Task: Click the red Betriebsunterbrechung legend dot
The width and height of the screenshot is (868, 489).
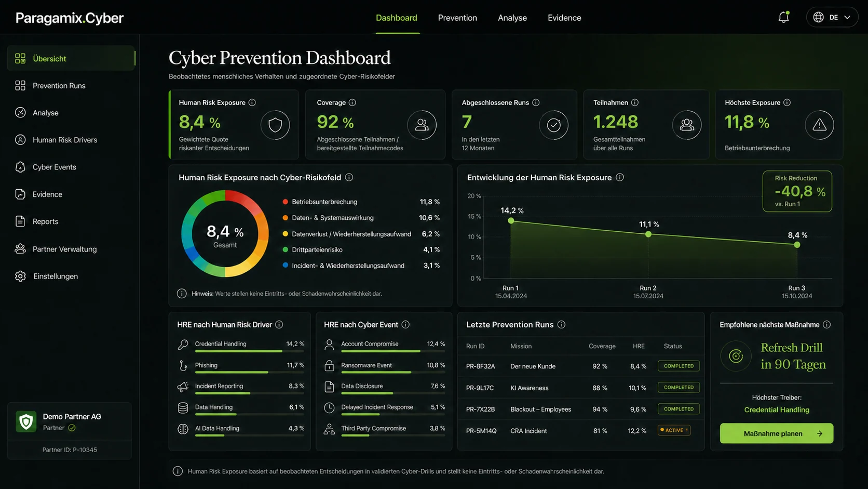Action: (285, 202)
